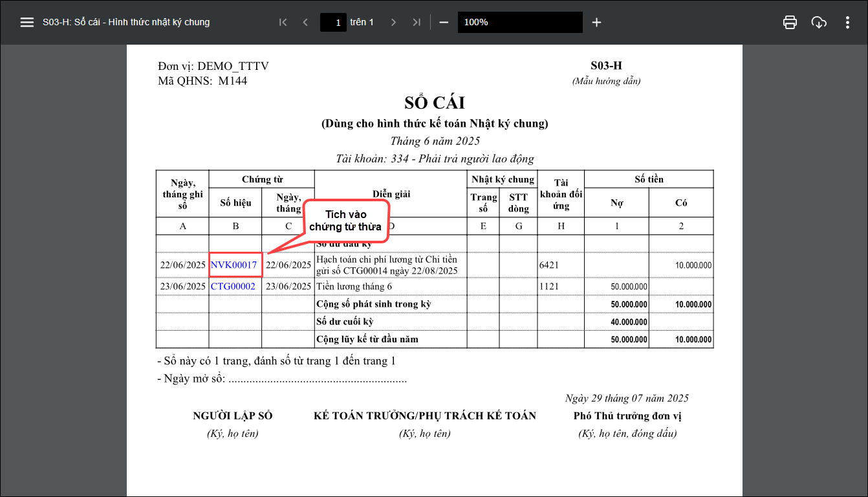Click the 'Ngày mở sổ' line
Screen dimensions: 868x497
point(282,379)
